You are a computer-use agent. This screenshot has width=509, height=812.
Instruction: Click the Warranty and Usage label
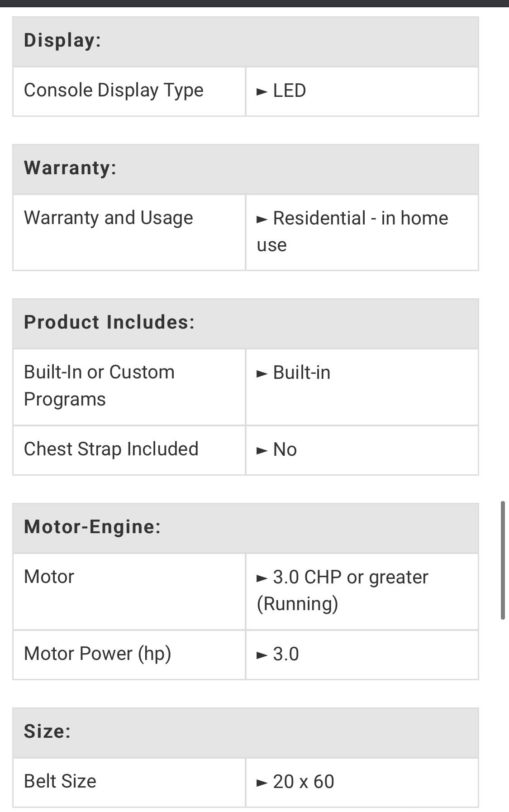click(x=109, y=218)
